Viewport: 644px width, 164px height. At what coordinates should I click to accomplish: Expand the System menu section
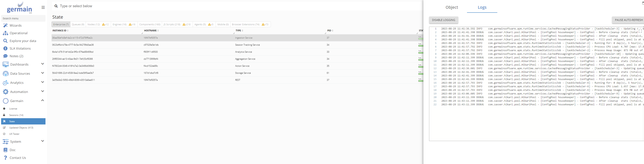coord(42,141)
